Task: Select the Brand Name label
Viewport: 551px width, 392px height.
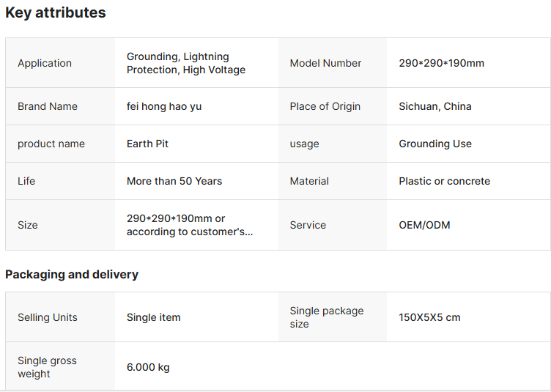Action: pos(48,106)
